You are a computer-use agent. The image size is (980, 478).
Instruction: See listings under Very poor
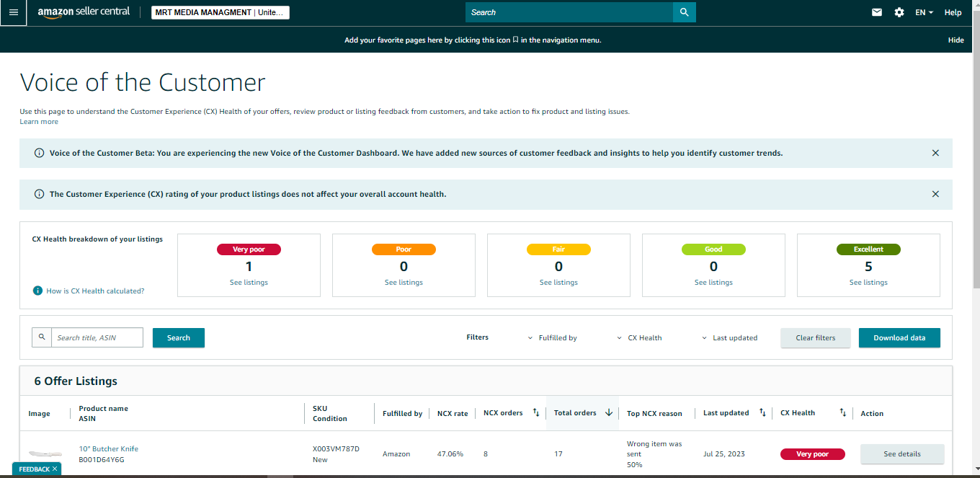[x=249, y=283]
